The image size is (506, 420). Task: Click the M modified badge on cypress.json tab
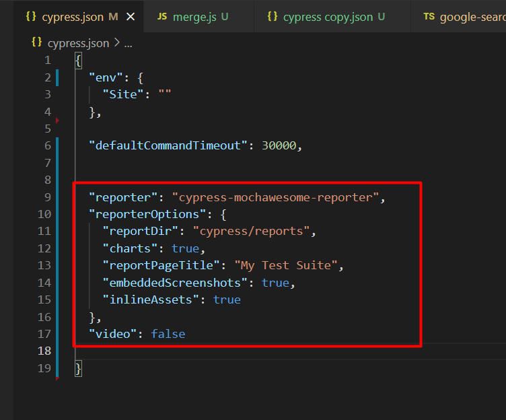click(113, 16)
